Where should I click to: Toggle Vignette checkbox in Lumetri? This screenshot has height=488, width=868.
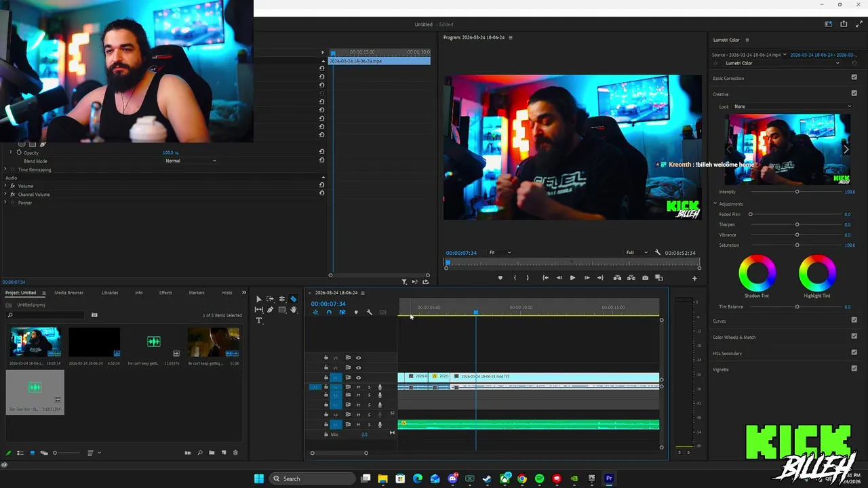click(x=854, y=369)
